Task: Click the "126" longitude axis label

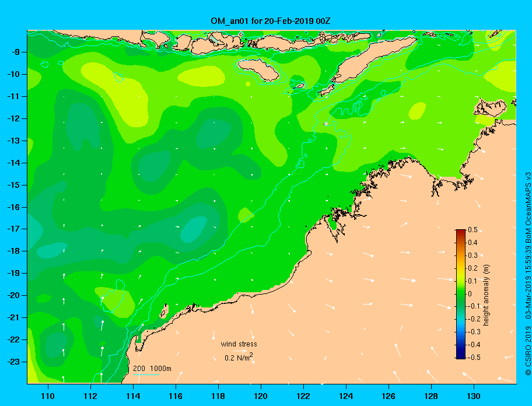Action: 388,396
